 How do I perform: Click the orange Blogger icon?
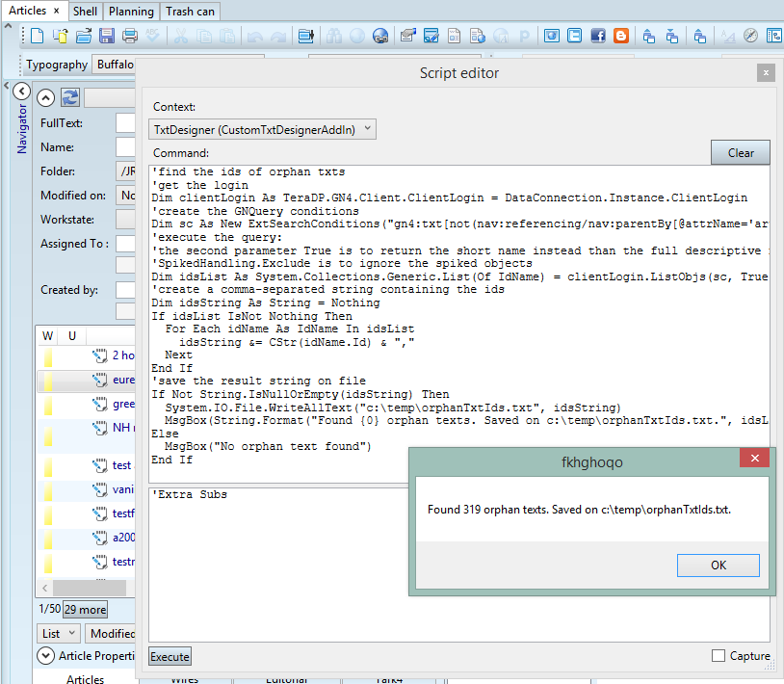coord(621,36)
